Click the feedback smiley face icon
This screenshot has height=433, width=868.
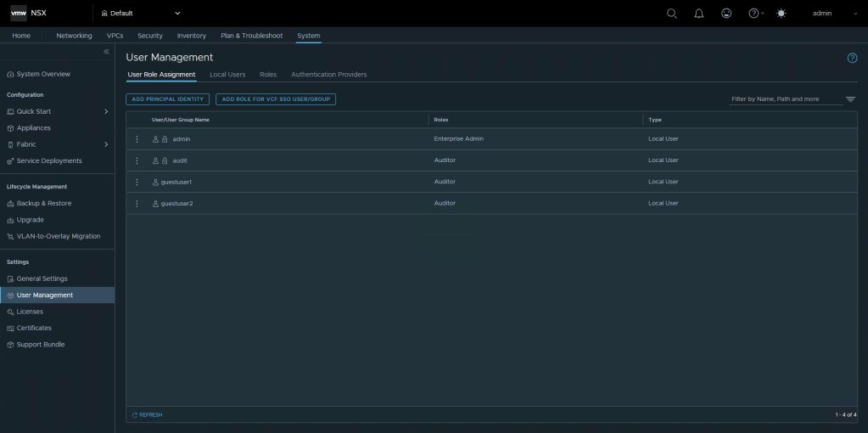coord(726,13)
